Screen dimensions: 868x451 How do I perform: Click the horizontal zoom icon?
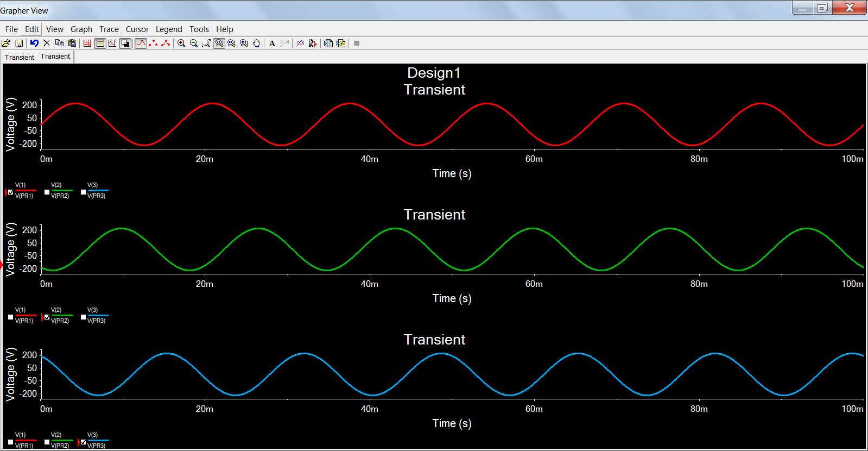coord(232,43)
